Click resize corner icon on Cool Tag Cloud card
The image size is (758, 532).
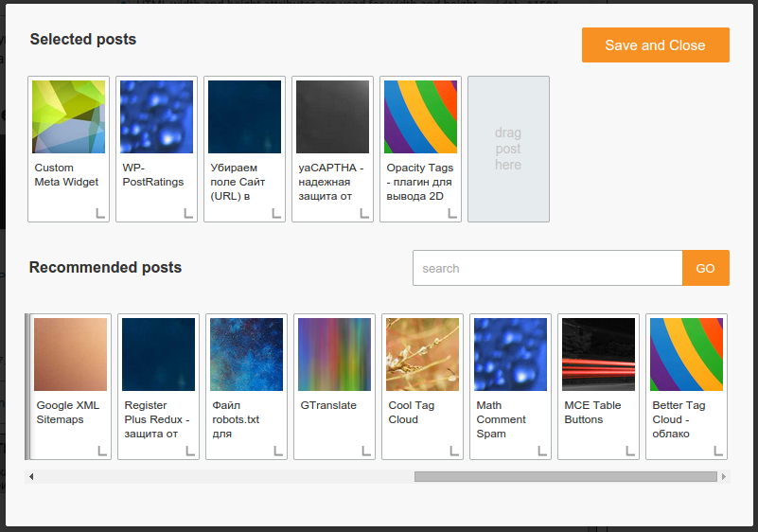454,452
